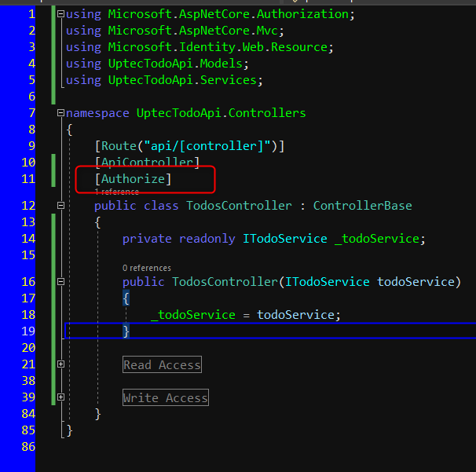Expand the Read Access region plus icon
The image size is (476, 472).
coord(61,364)
